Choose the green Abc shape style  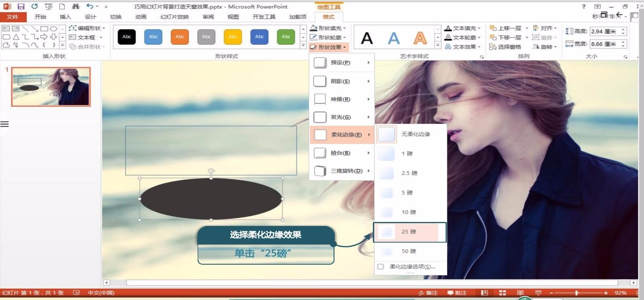click(x=286, y=37)
